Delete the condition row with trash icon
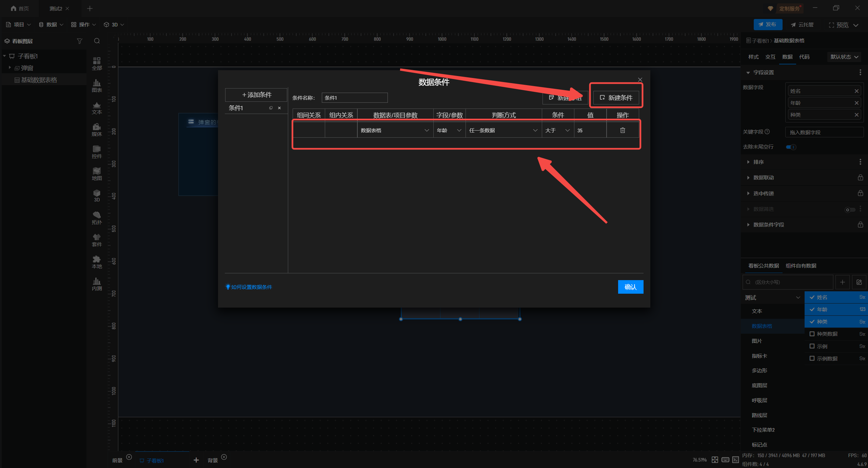This screenshot has width=868, height=468. 623,130
